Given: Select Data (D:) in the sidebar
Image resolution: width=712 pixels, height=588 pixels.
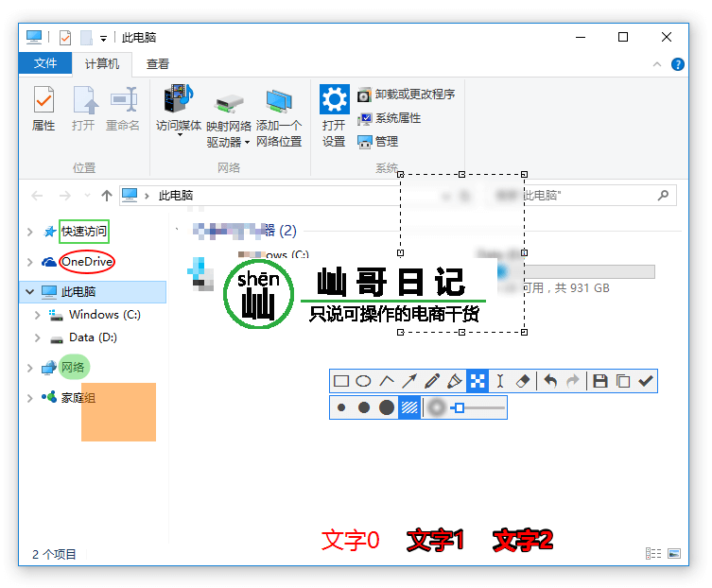Looking at the screenshot, I should (x=93, y=337).
